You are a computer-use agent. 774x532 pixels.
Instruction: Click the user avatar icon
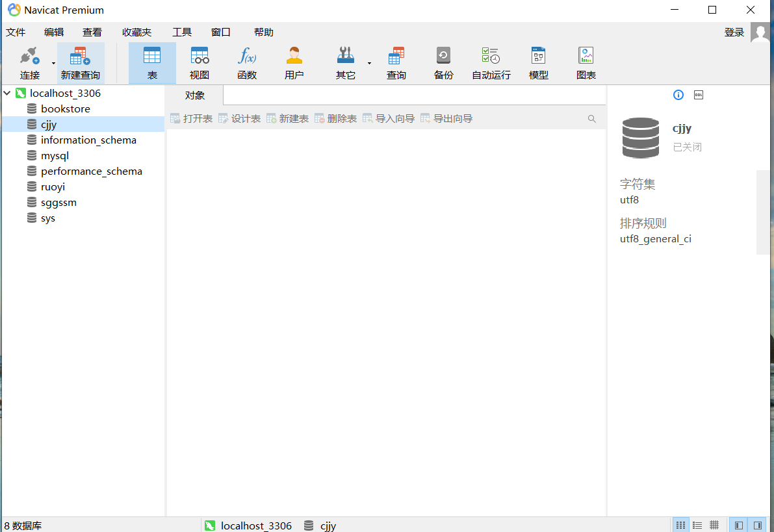pos(760,32)
